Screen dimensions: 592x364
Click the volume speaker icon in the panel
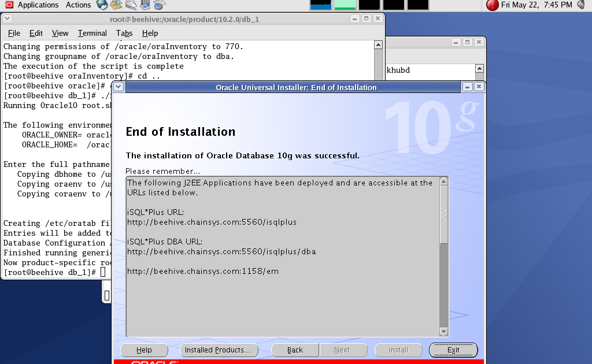pyautogui.click(x=580, y=5)
